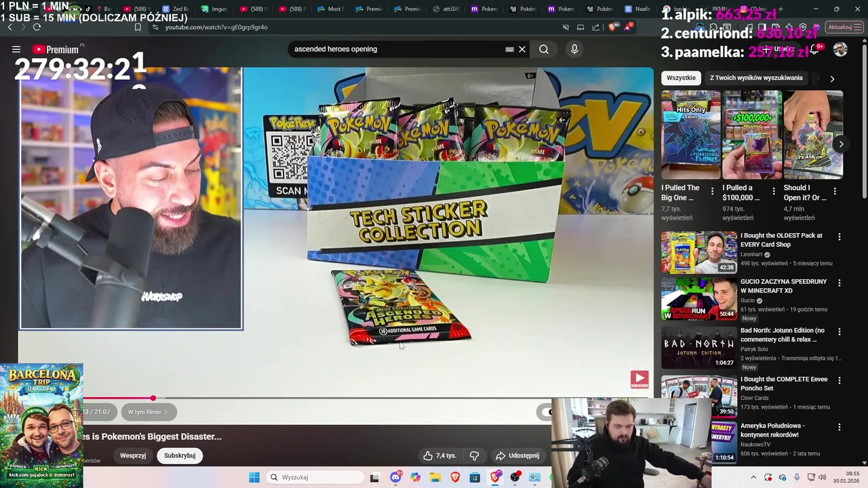Click the magnifier search button

point(544,49)
